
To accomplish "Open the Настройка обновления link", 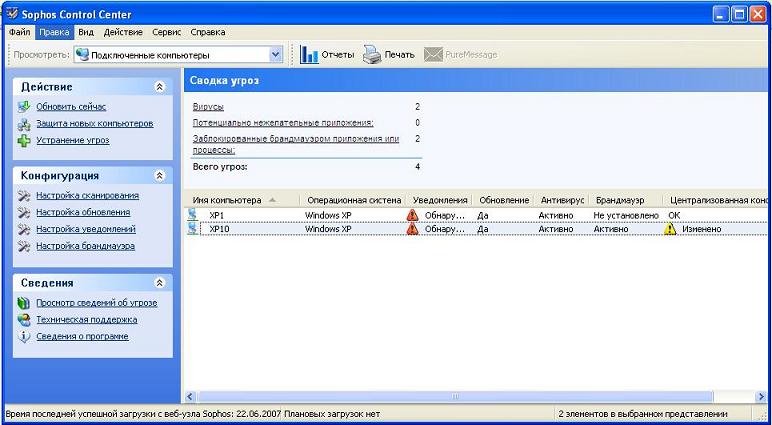I will pyautogui.click(x=83, y=213).
